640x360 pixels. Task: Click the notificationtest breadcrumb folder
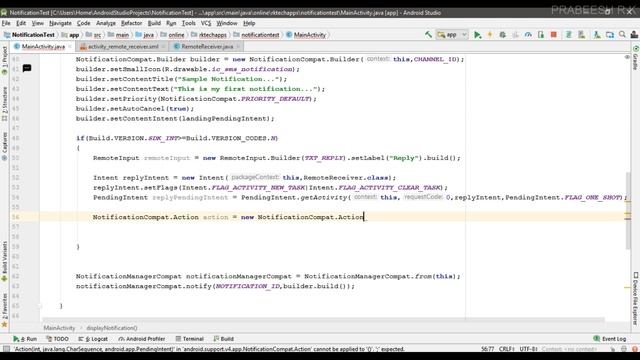click(x=257, y=35)
